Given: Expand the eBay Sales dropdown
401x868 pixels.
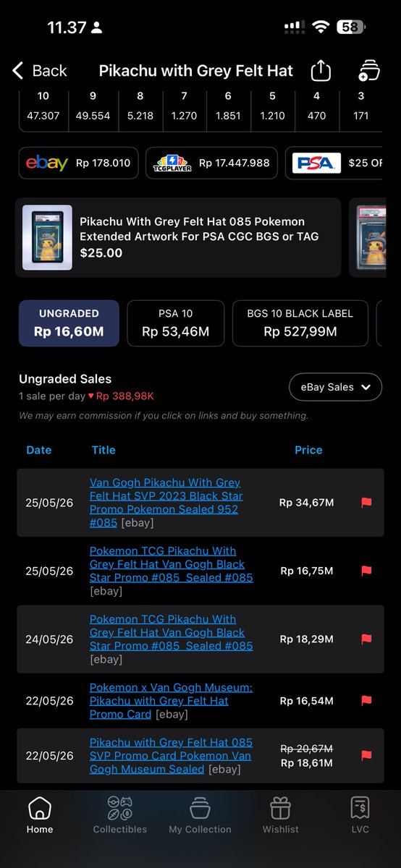Looking at the screenshot, I should 336,387.
